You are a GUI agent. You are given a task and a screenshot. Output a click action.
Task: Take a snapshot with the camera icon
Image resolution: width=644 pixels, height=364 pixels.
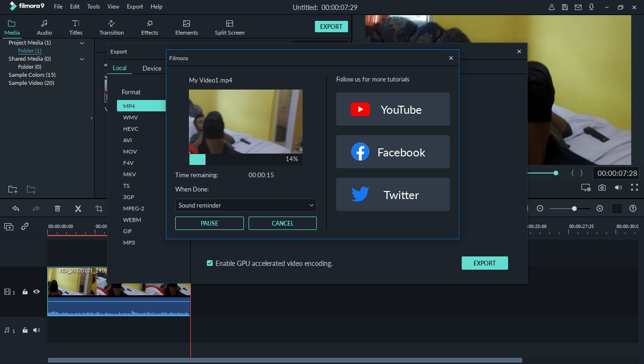602,188
